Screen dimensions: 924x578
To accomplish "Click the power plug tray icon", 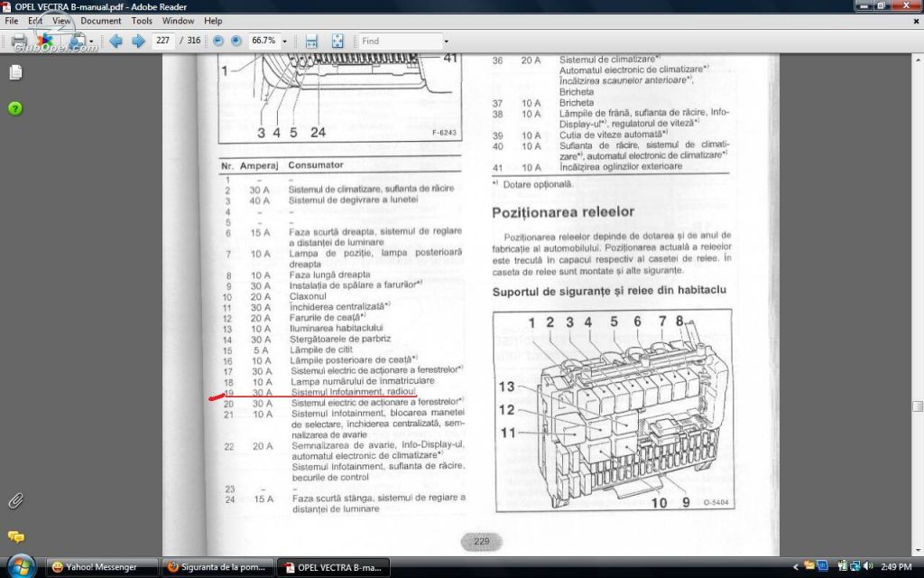I will (842, 567).
